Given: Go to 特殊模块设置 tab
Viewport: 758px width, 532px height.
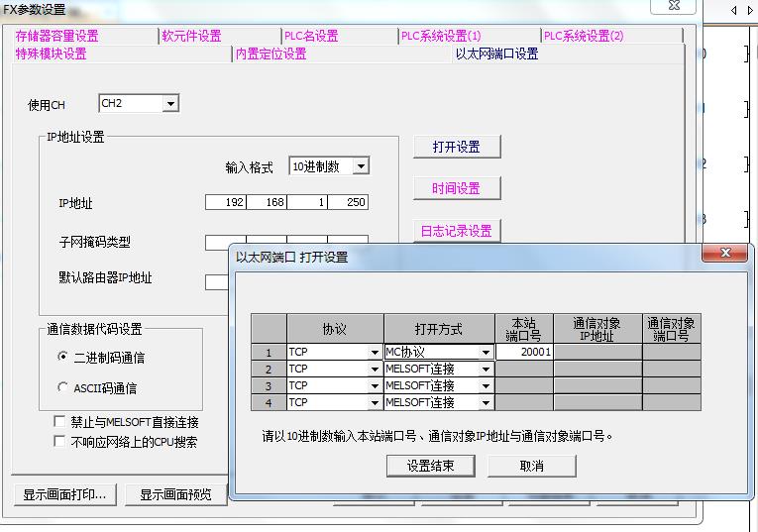Looking at the screenshot, I should [51, 53].
